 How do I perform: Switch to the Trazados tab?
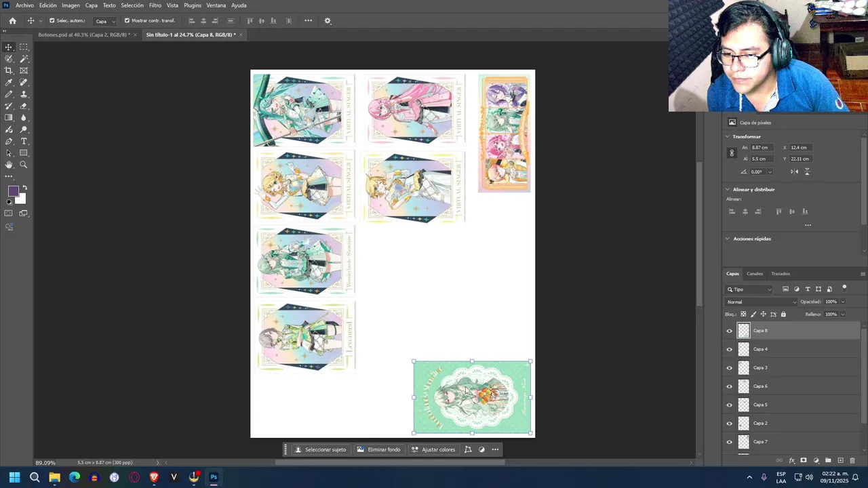pos(781,274)
